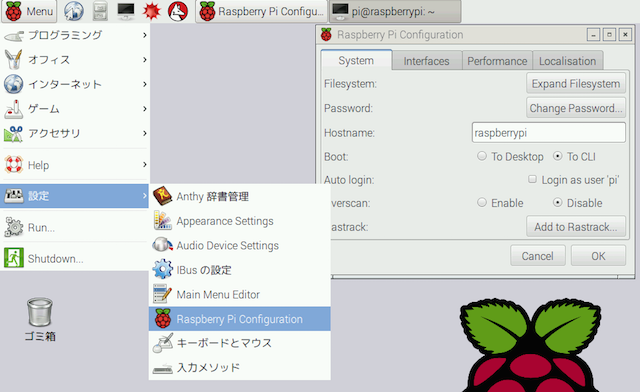
Task: Select Boot To Desktop radio button
Action: (482, 156)
